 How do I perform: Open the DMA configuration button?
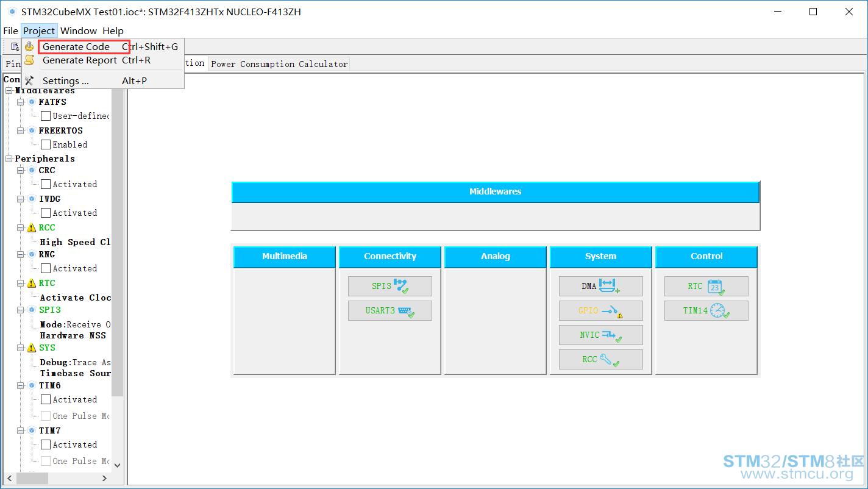tap(601, 286)
